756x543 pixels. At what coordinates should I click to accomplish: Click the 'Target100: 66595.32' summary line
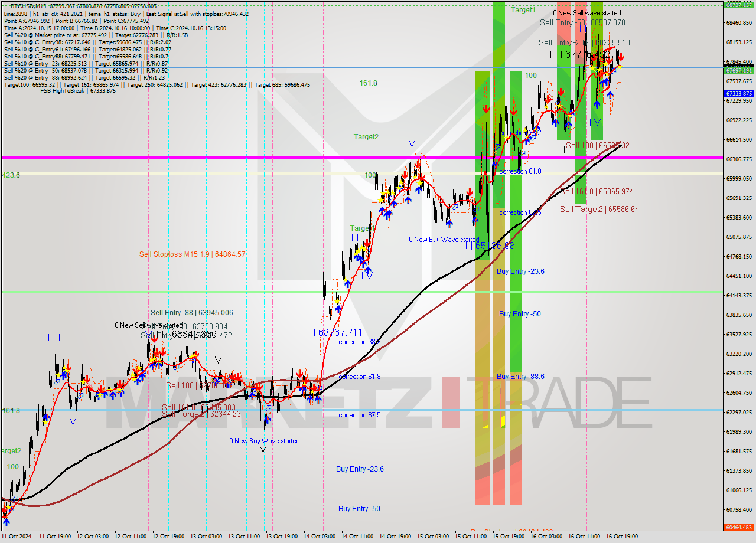(x=157, y=84)
